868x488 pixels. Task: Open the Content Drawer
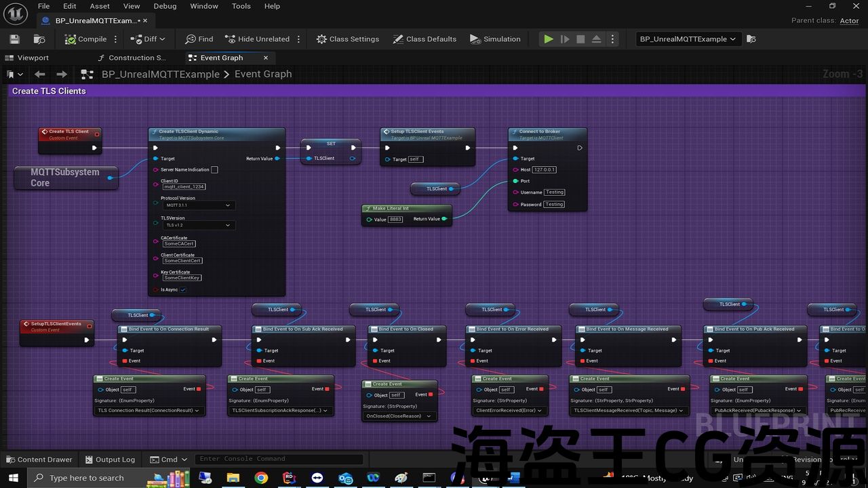(x=39, y=460)
